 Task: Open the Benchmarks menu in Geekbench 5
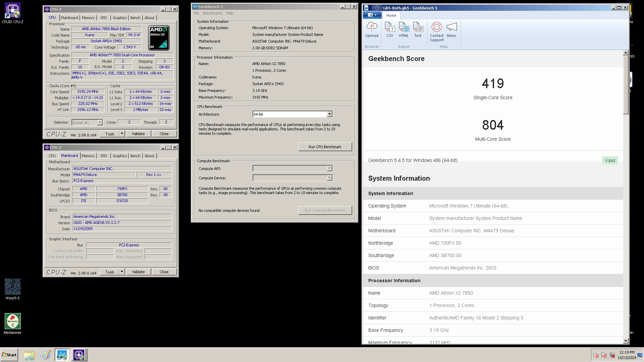pyautogui.click(x=212, y=13)
